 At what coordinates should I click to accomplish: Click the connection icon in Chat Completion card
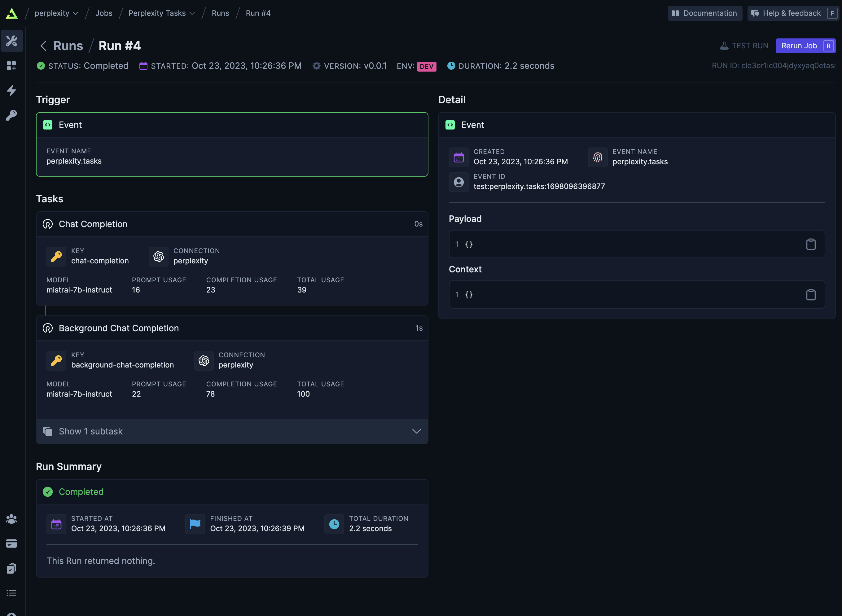click(x=158, y=257)
